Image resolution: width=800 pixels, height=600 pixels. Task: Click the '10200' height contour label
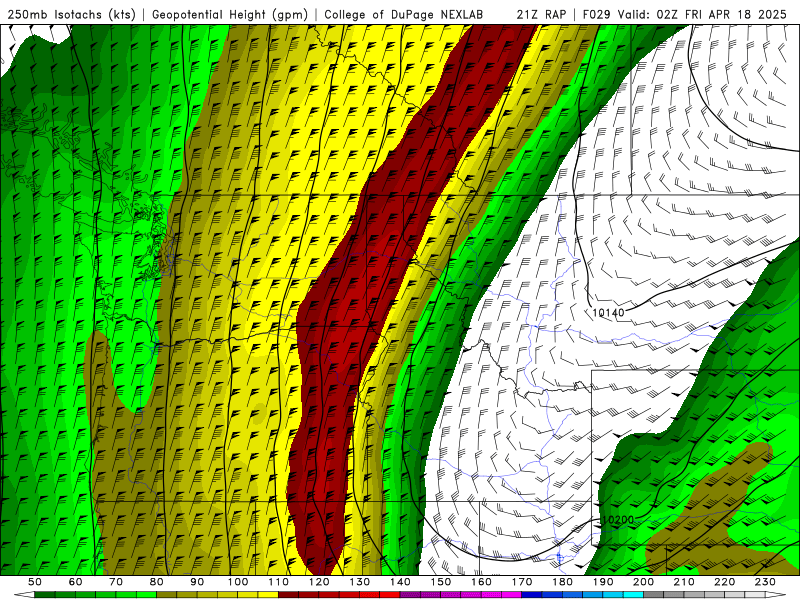[618, 519]
